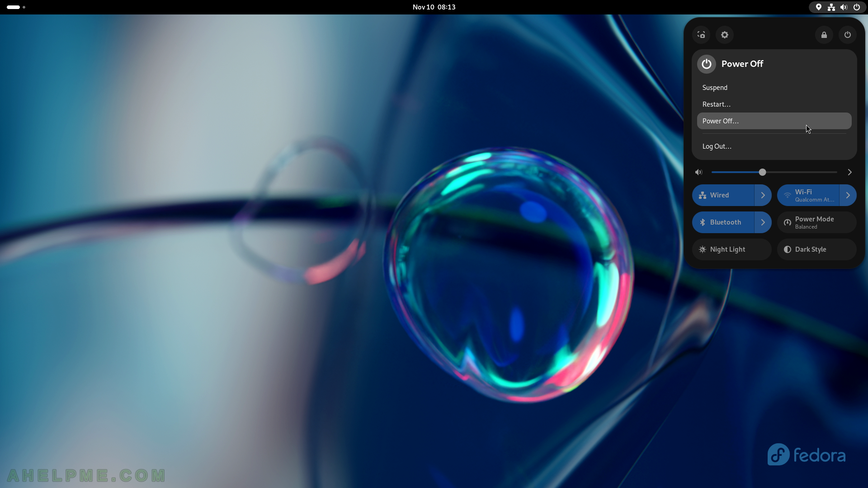The height and width of the screenshot is (488, 868).
Task: Click the round power icon beside the Power Off header
Action: tap(707, 64)
